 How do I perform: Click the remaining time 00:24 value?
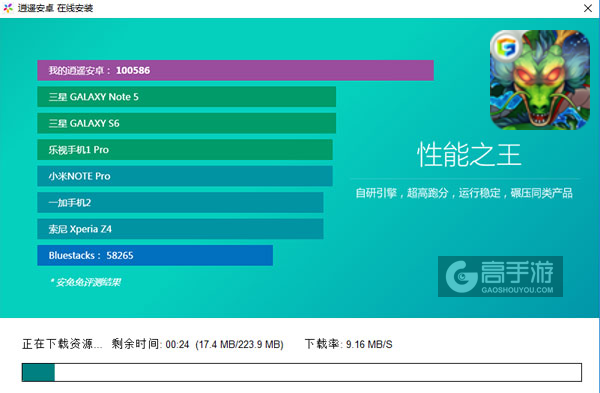177,344
